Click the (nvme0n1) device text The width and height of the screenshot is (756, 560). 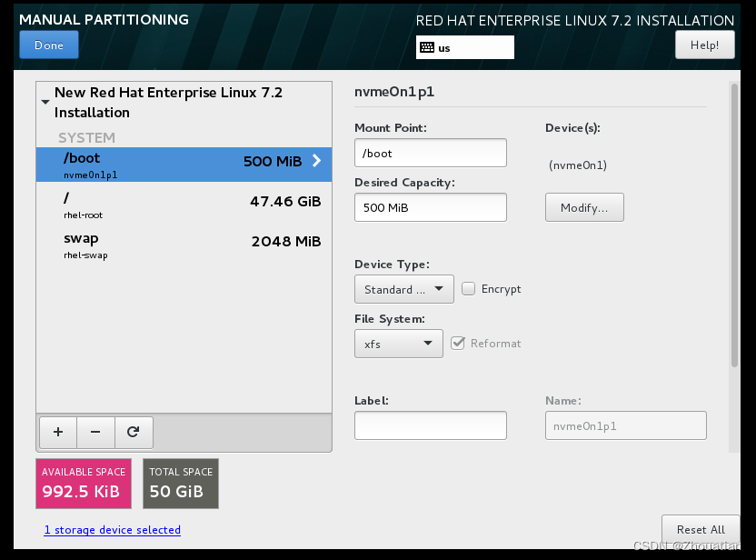(578, 165)
